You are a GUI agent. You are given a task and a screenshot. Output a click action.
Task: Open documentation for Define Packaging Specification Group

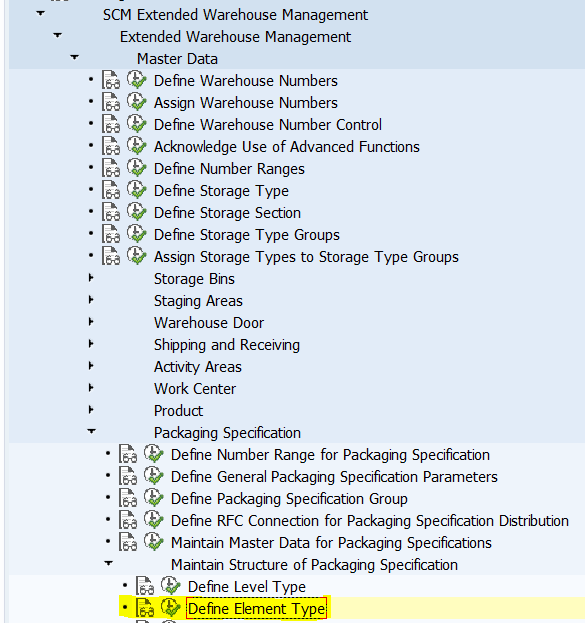pyautogui.click(x=128, y=498)
